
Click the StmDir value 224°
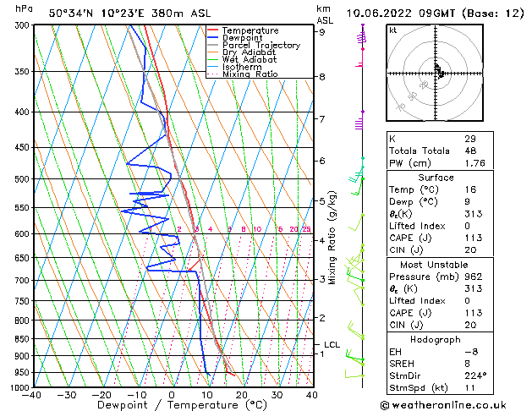[475, 375]
